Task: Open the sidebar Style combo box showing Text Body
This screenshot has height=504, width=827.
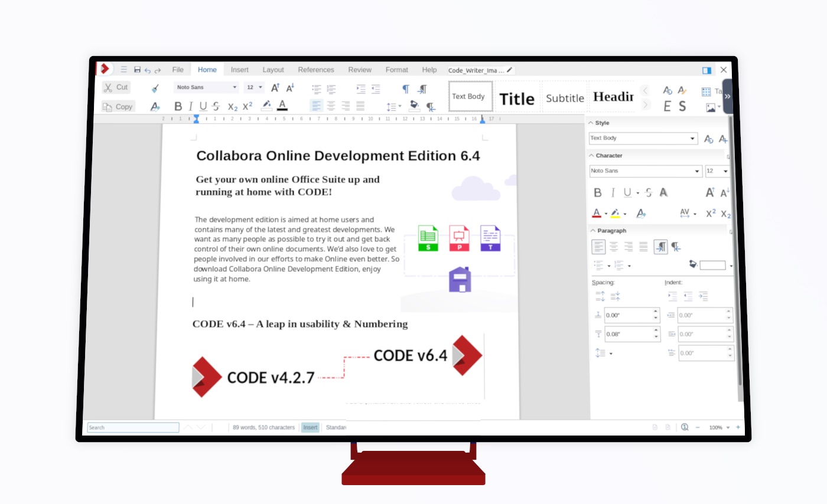Action: click(x=643, y=138)
